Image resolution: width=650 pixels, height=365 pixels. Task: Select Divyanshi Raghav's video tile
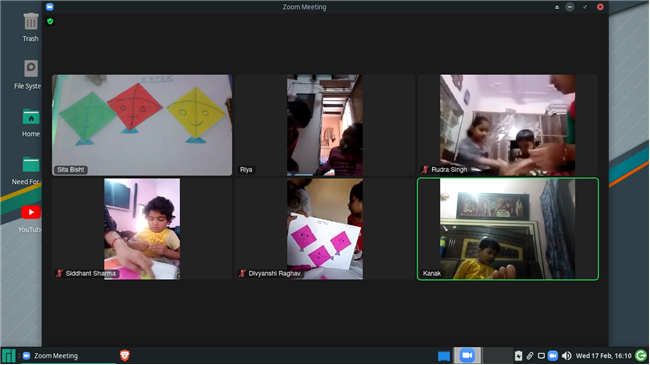(x=325, y=229)
